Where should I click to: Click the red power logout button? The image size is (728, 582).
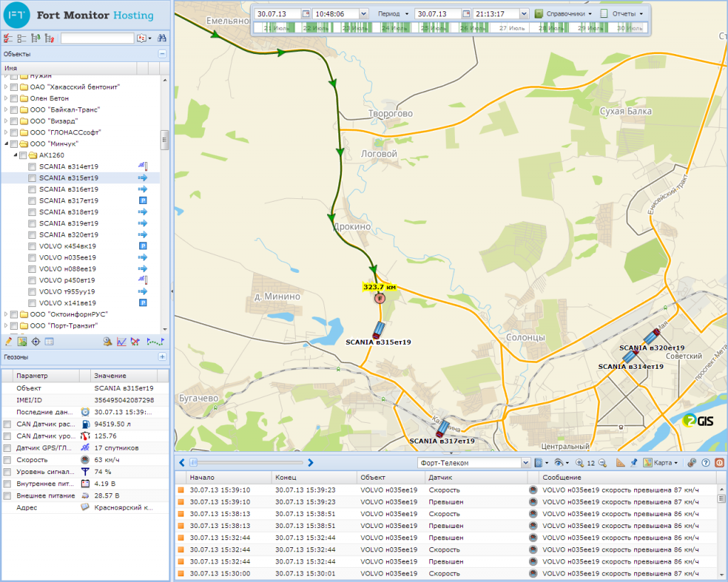pos(719,463)
